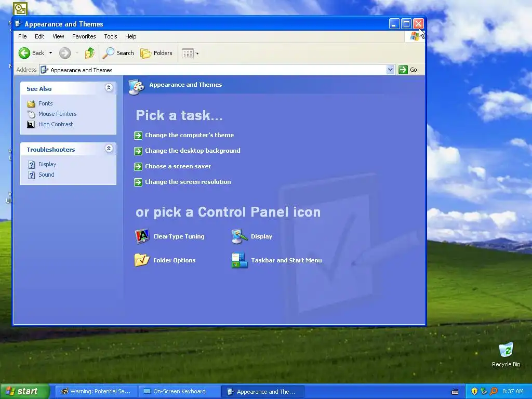This screenshot has width=532, height=399.
Task: Open the Favorites menu
Action: [84, 36]
